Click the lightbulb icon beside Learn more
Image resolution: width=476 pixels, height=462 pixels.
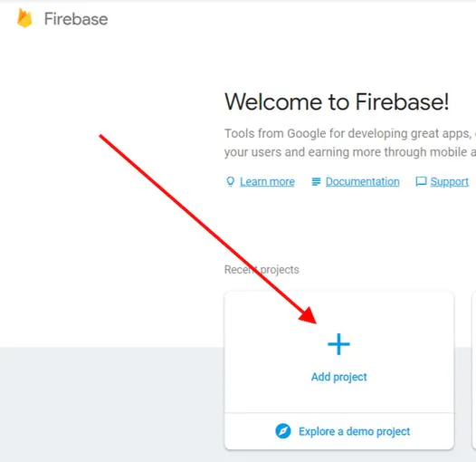231,181
